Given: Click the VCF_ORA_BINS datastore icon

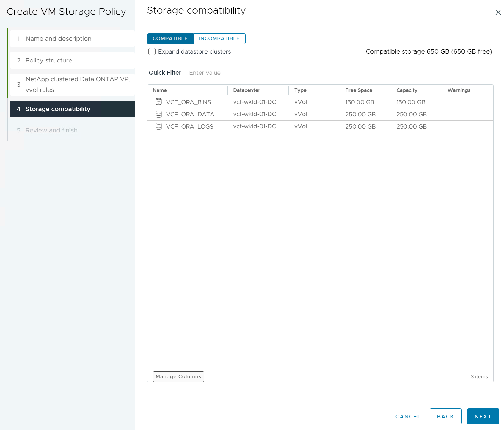Looking at the screenshot, I should tap(158, 102).
